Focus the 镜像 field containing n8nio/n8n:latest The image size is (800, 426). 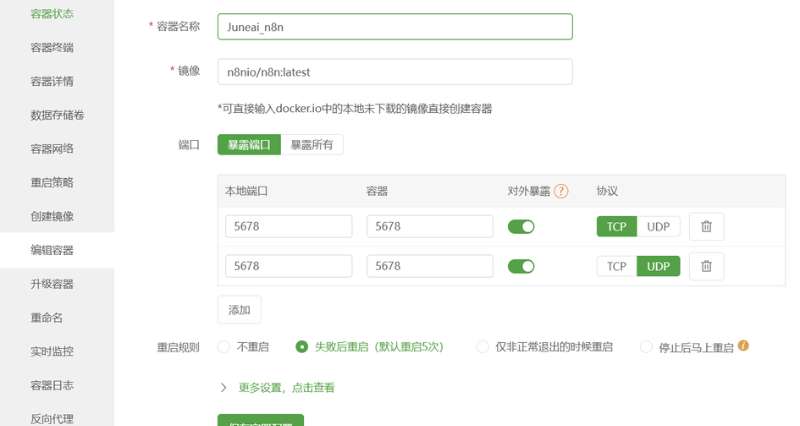pyautogui.click(x=395, y=72)
